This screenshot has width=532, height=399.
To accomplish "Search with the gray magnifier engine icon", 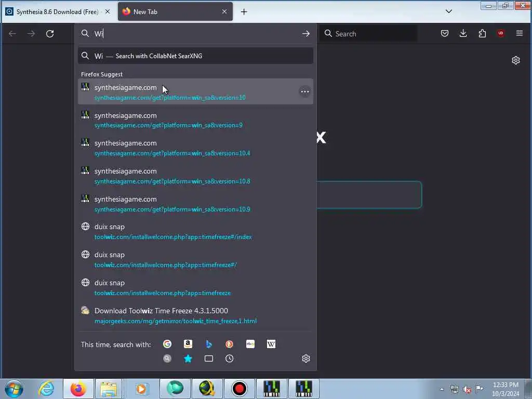I will click(167, 358).
